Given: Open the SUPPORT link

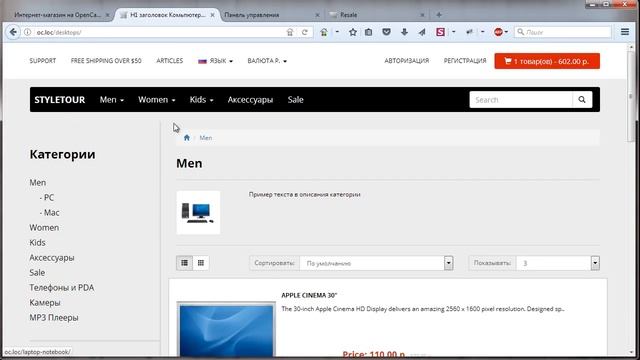Looking at the screenshot, I should coord(42,61).
